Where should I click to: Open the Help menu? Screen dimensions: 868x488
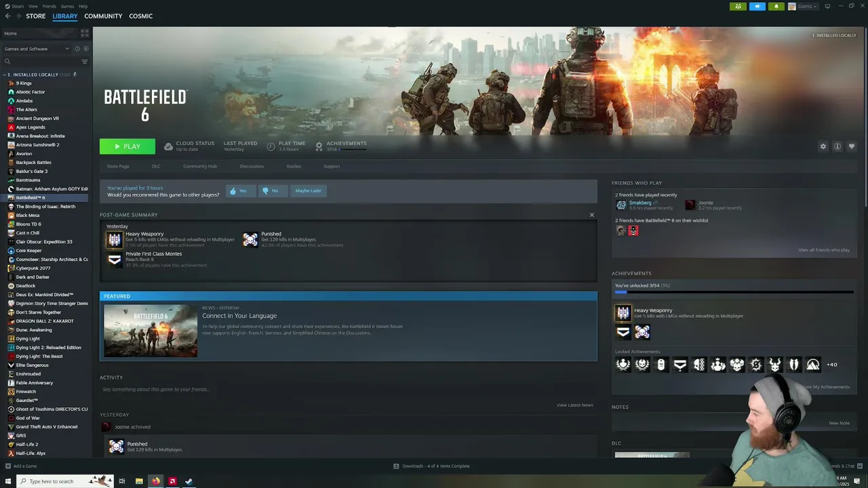[83, 6]
